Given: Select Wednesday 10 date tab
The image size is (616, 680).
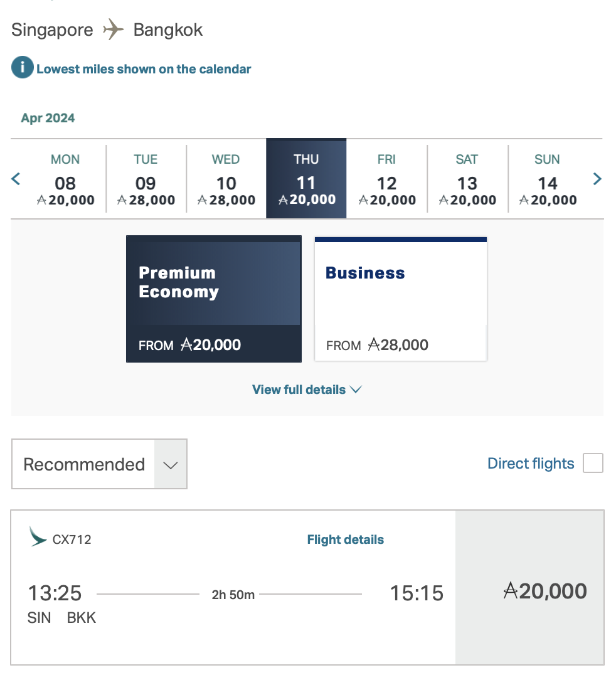Looking at the screenshot, I should 226,180.
